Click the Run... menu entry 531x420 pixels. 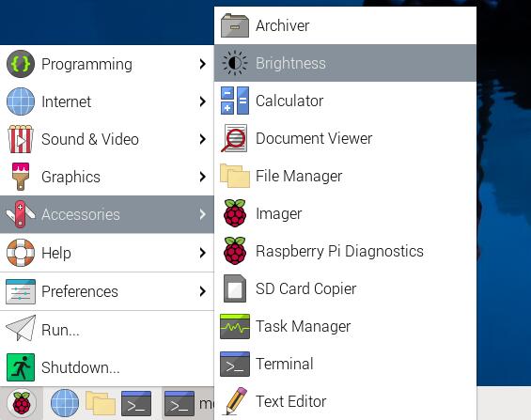click(107, 330)
